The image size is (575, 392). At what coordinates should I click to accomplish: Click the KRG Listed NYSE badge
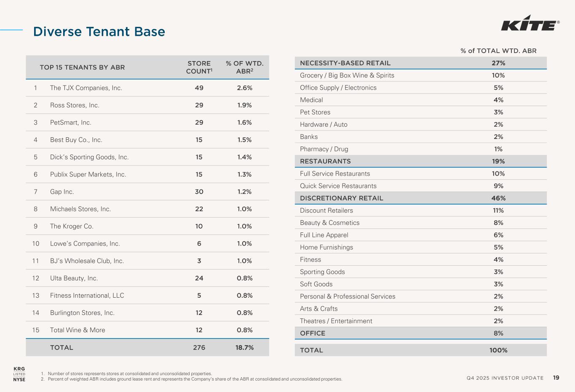tap(19, 374)
